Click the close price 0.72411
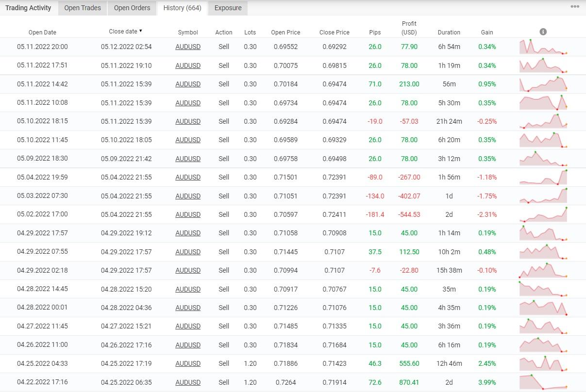 pos(335,214)
